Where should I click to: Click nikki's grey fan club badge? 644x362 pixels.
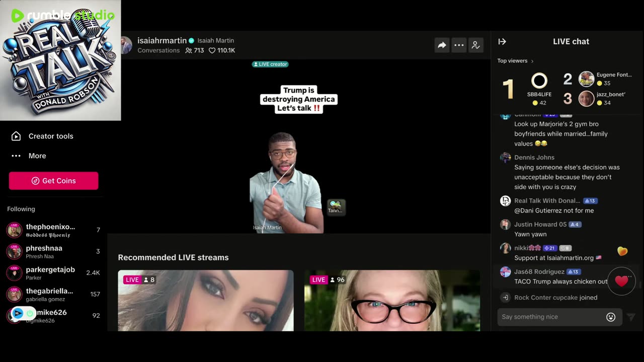point(566,248)
